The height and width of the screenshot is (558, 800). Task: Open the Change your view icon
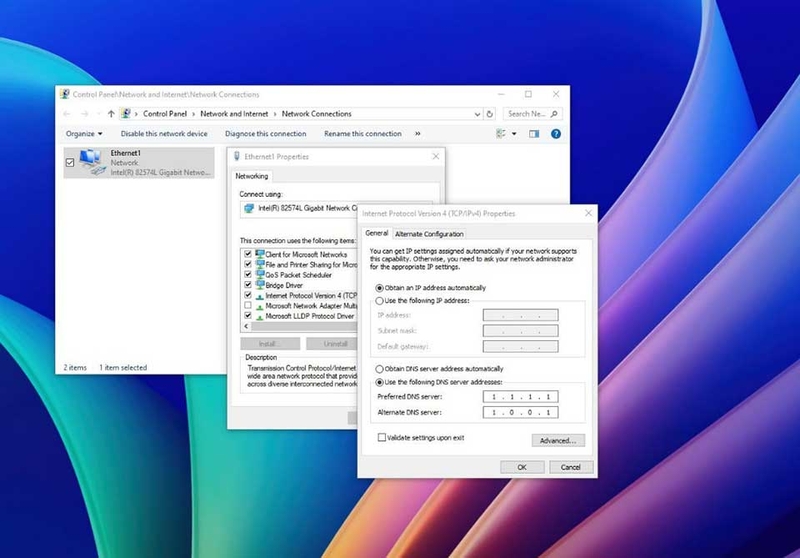tap(501, 134)
